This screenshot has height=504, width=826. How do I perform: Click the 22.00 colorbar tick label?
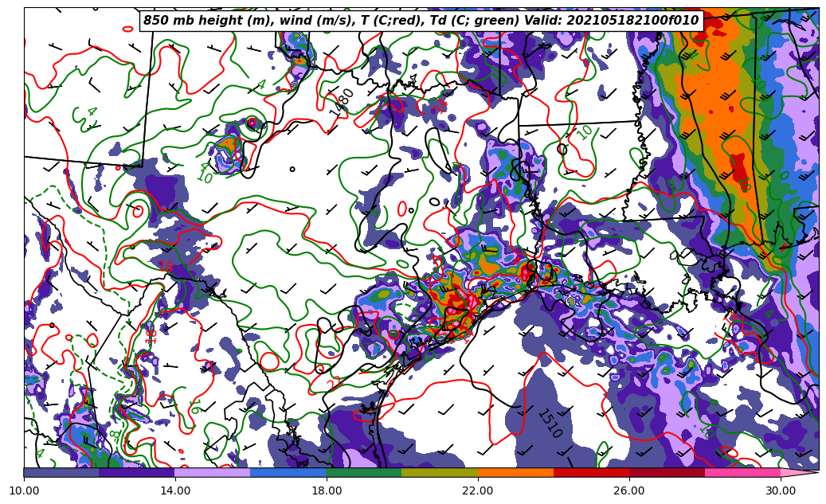pyautogui.click(x=478, y=490)
